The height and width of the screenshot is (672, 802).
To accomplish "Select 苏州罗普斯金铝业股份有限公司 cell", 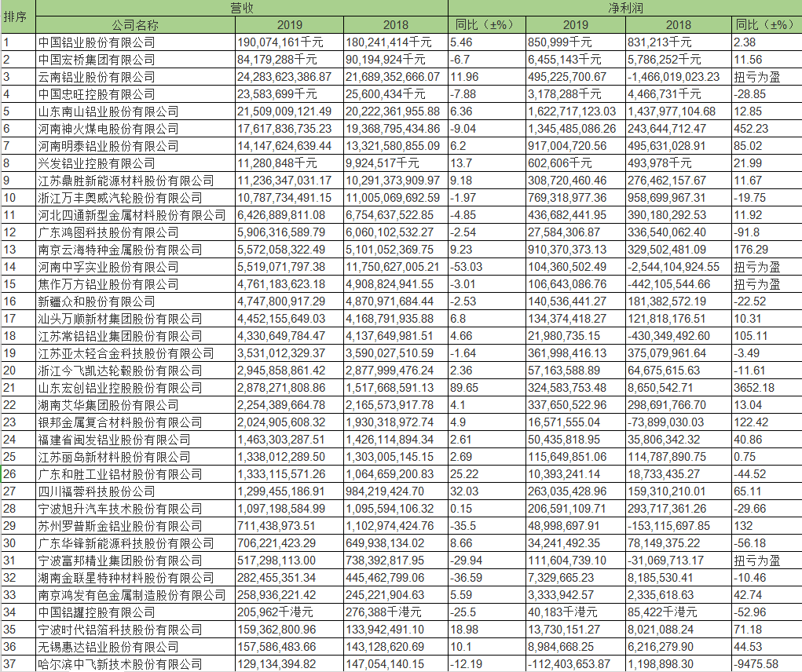I will pyautogui.click(x=136, y=526).
